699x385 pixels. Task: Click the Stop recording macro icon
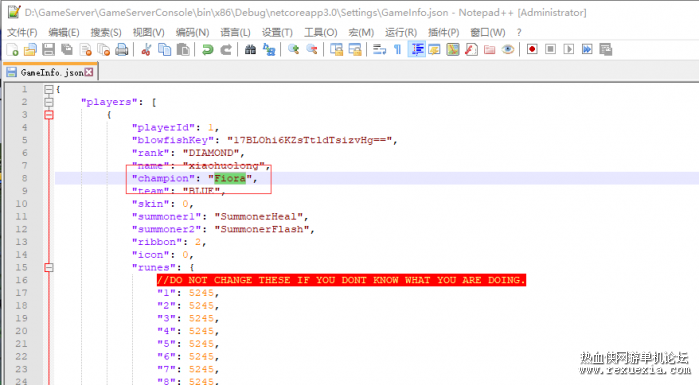click(551, 49)
